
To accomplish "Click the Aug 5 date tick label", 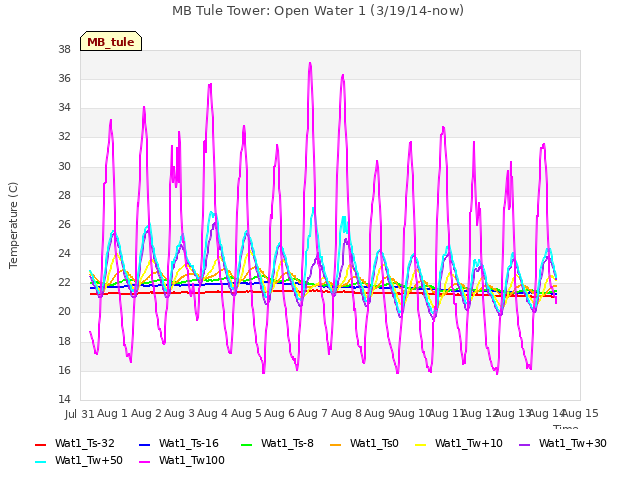I will click(x=246, y=413).
